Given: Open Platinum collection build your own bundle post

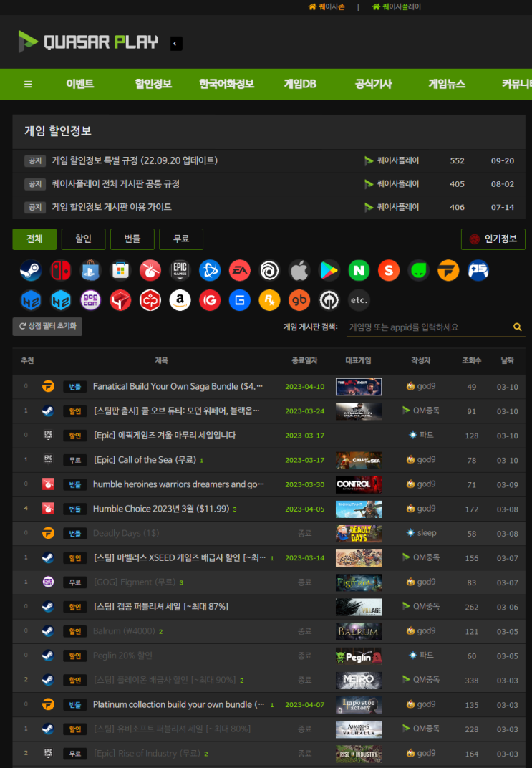Looking at the screenshot, I should [x=178, y=705].
